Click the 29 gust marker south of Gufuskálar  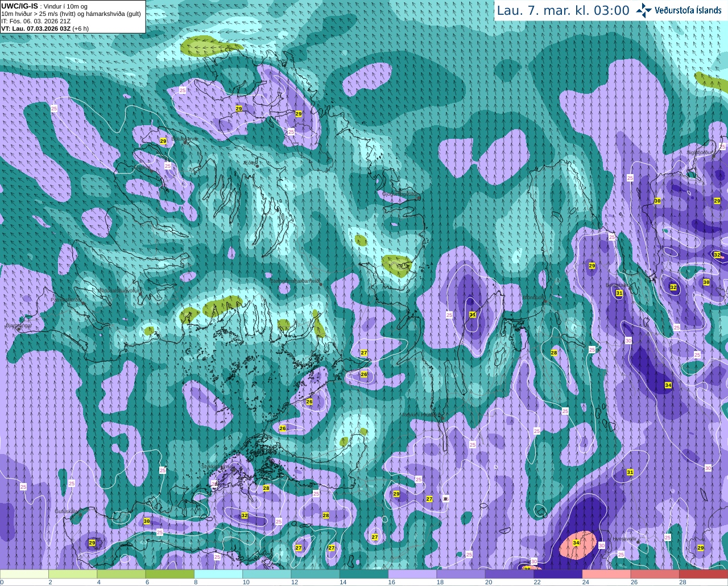coord(92,543)
